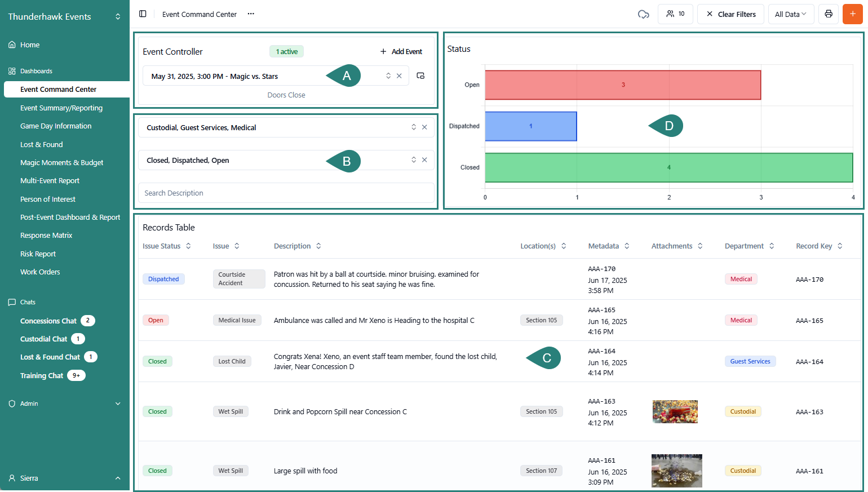Open Custodial Chat from the sidebar
The image size is (868, 492).
tap(42, 339)
